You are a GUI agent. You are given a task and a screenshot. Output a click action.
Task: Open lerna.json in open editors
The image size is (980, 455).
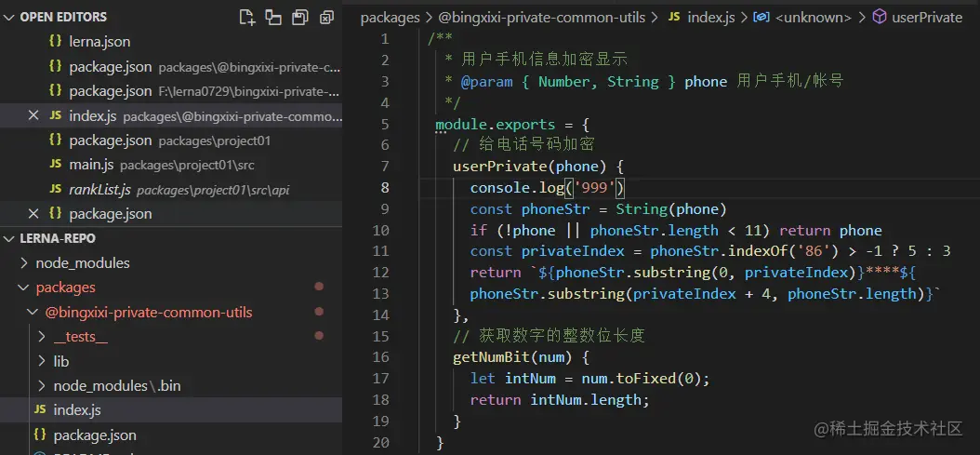click(x=99, y=43)
